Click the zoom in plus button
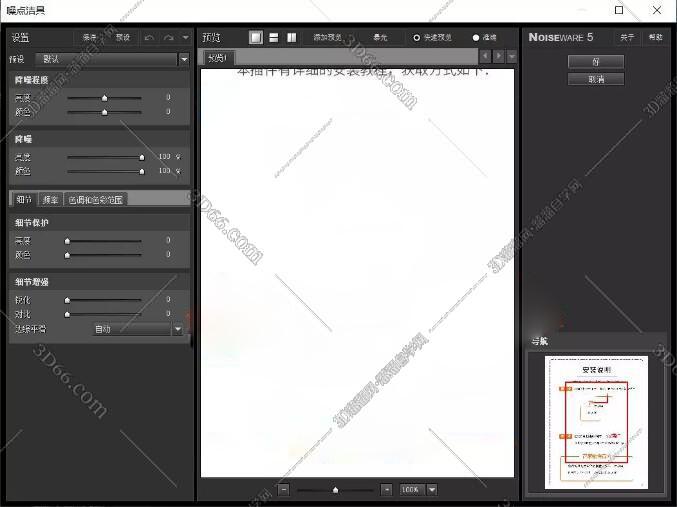 386,489
